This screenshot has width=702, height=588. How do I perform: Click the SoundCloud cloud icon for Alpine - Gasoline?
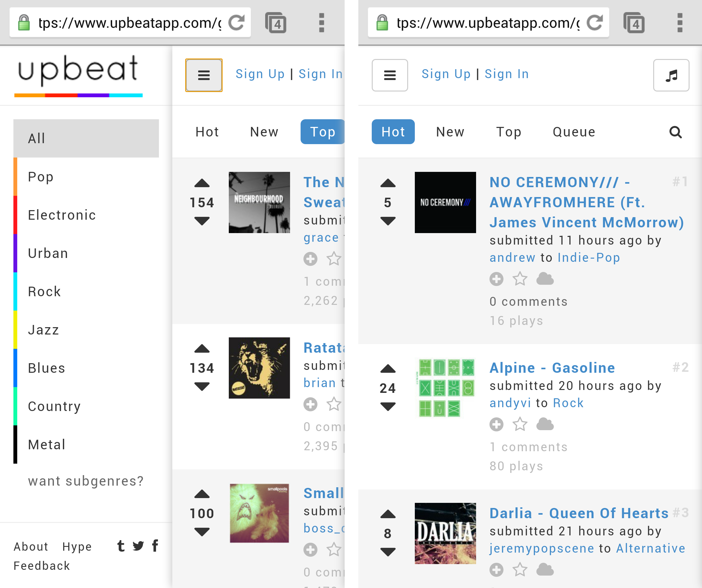(545, 424)
